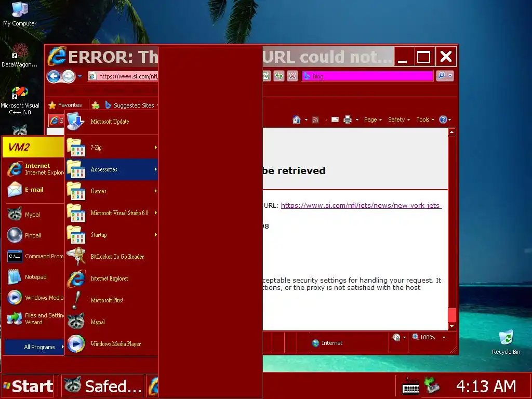This screenshot has width=532, height=399.
Task: Open Home button dropdown arrow
Action: 306,120
